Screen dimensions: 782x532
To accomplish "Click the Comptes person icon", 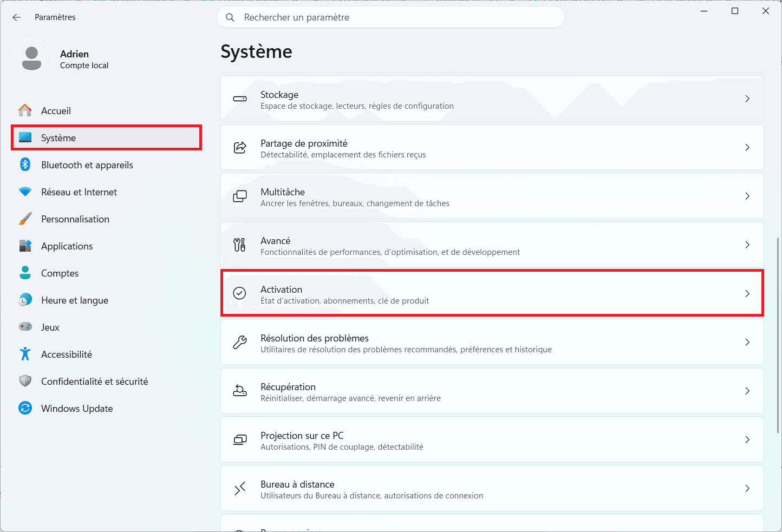I will point(25,273).
